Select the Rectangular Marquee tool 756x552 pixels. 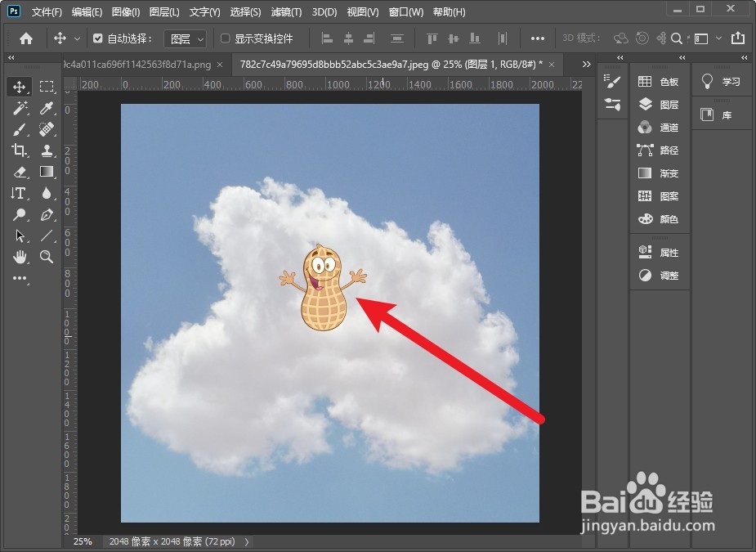(47, 87)
